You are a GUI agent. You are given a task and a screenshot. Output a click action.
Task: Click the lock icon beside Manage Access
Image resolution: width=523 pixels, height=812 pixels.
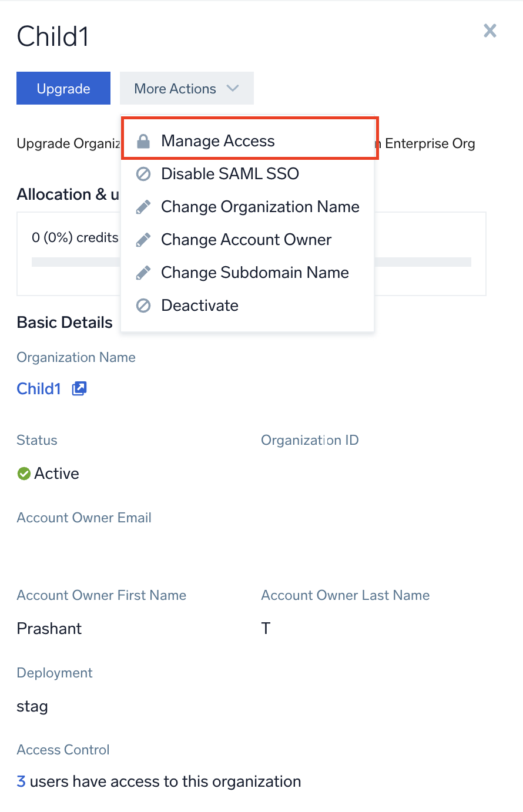(x=143, y=140)
